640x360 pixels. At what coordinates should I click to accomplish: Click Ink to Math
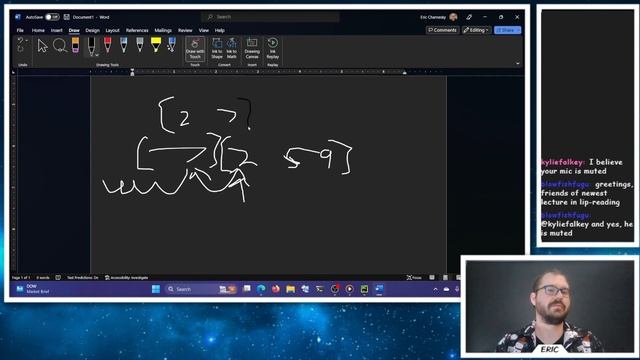tap(232, 49)
